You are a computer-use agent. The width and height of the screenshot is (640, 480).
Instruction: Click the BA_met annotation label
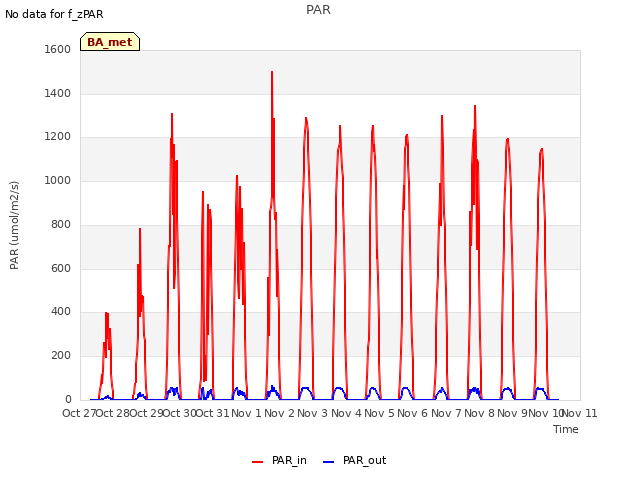pos(110,42)
